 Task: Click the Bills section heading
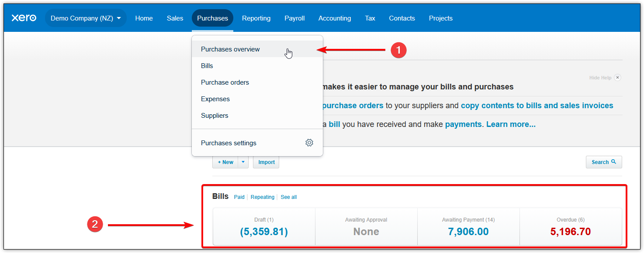pos(220,196)
